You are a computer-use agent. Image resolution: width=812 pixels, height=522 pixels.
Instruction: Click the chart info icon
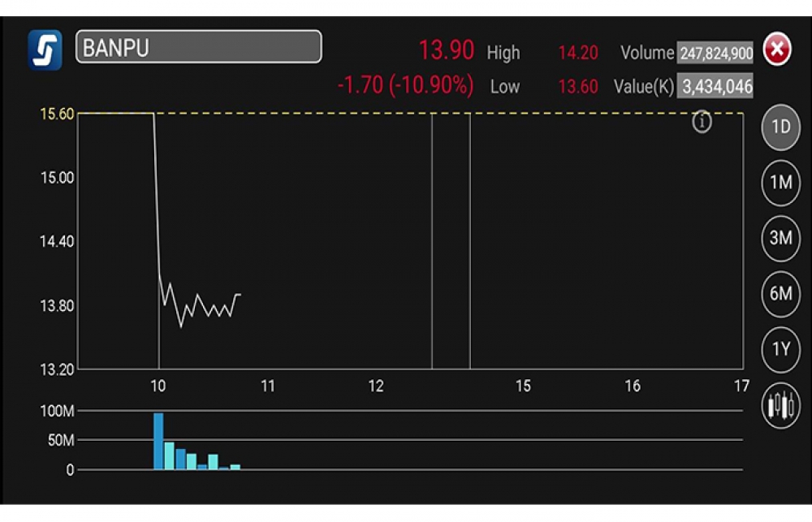tap(702, 123)
